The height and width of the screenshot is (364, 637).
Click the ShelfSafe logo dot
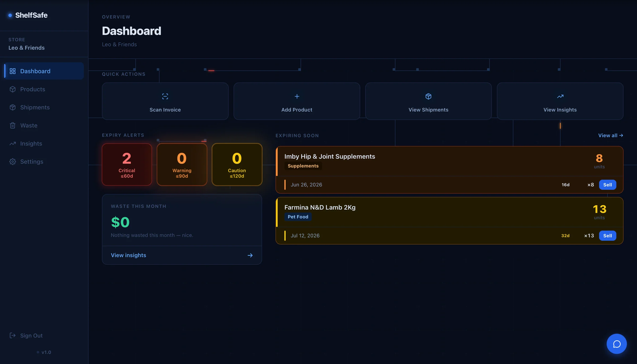[x=10, y=15]
